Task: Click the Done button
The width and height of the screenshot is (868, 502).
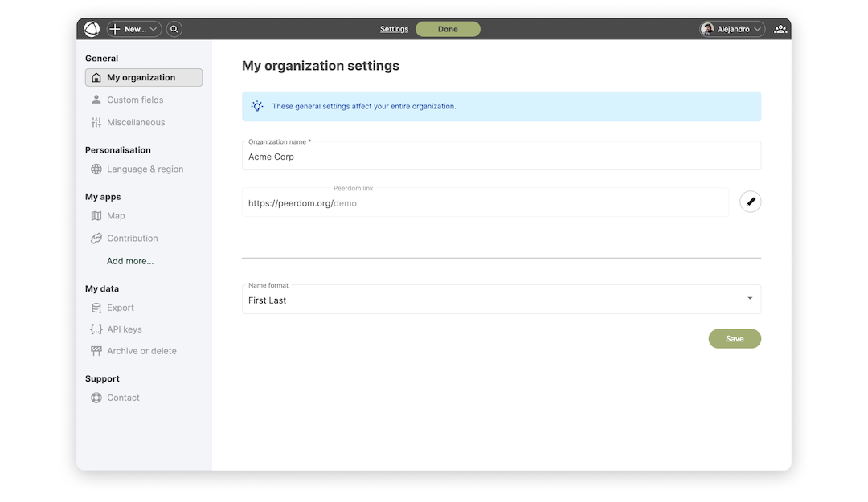Action: [448, 29]
